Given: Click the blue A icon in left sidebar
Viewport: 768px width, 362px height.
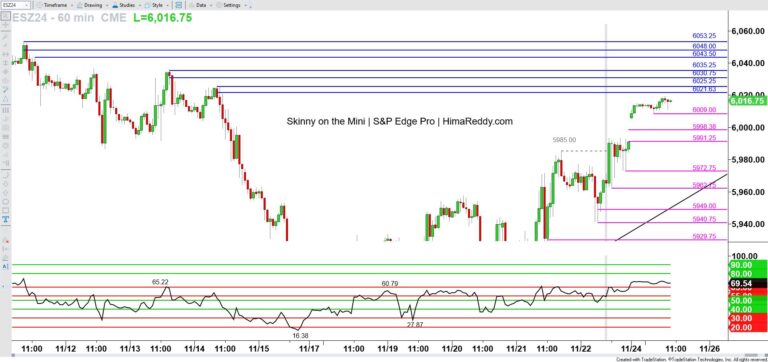Looking at the screenshot, I should pos(5,266).
